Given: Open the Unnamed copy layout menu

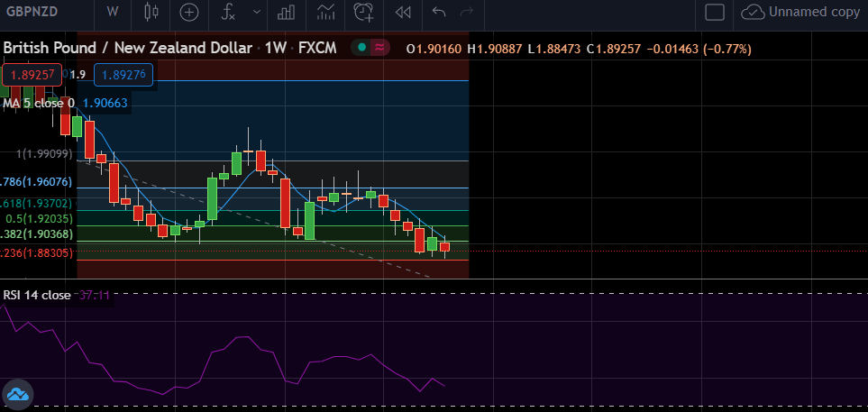Looking at the screenshot, I should [801, 12].
